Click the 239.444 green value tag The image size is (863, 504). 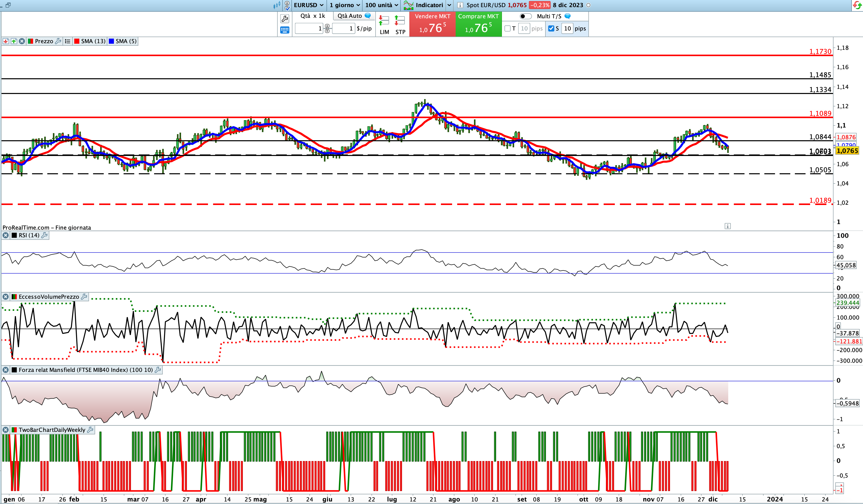(x=847, y=303)
